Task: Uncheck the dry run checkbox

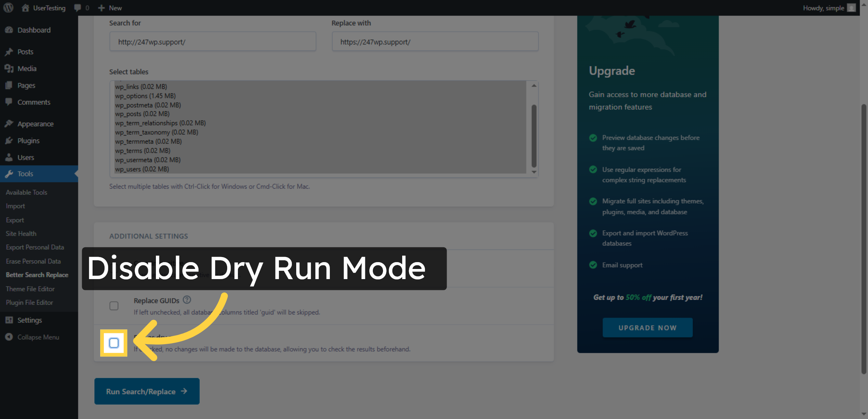Action: point(114,343)
